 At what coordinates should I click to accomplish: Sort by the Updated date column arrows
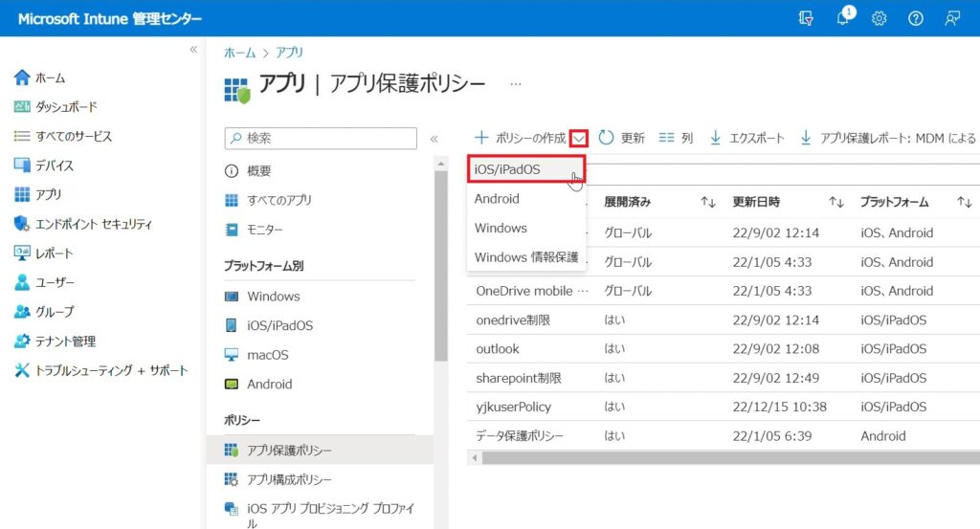pyautogui.click(x=836, y=202)
